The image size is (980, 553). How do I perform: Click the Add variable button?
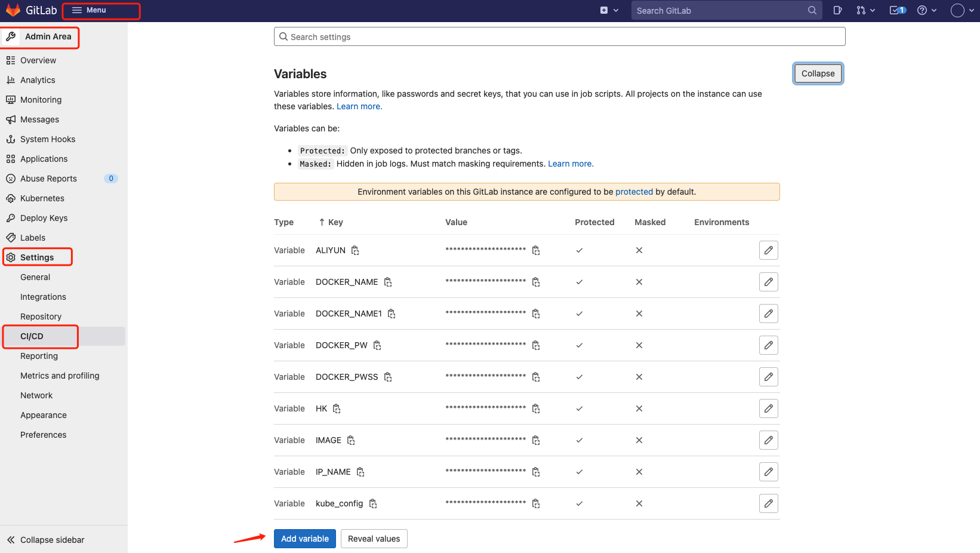click(x=305, y=539)
